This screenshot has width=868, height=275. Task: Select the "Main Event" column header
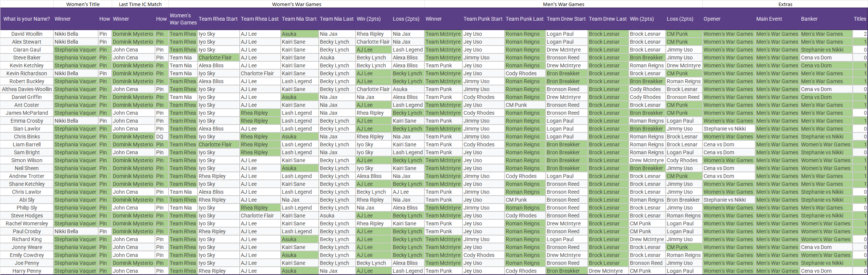pos(769,19)
